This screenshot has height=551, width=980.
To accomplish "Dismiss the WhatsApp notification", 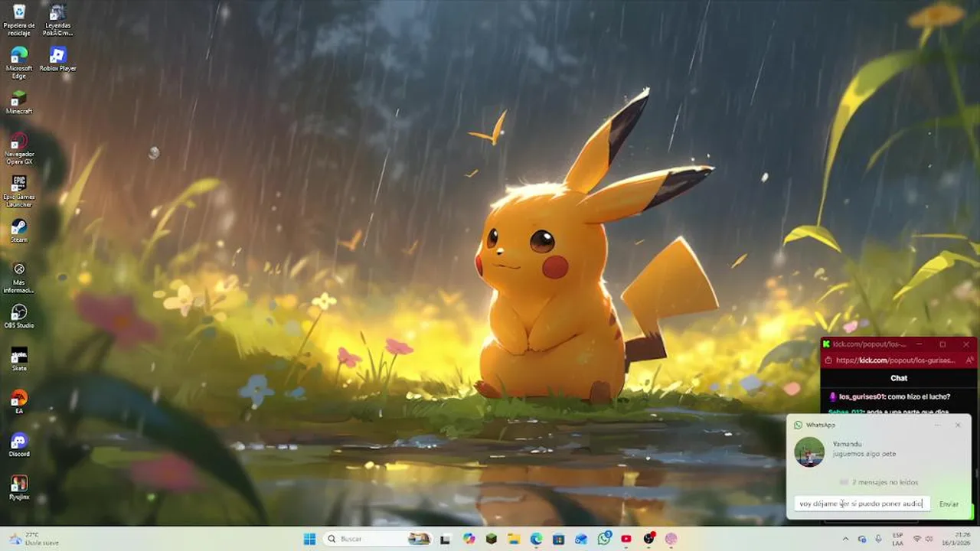I will (958, 425).
